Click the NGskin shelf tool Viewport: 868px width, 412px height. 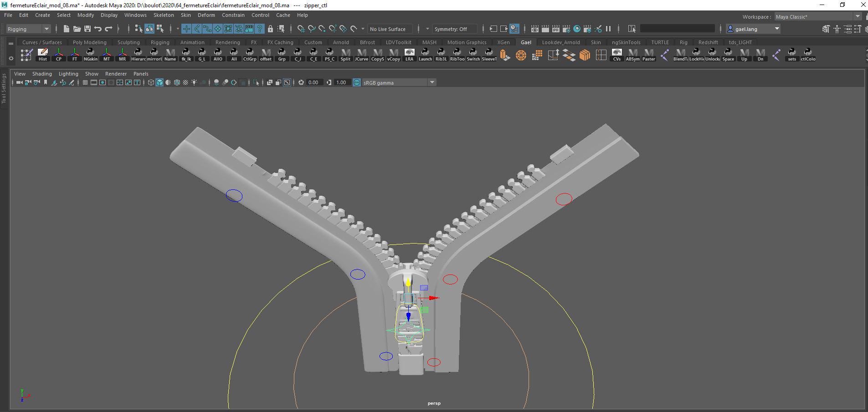90,54
